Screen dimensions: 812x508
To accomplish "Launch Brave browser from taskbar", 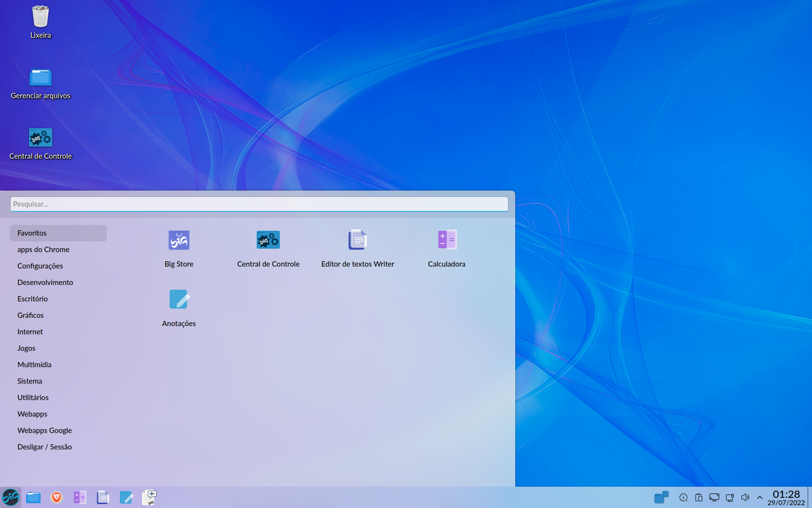I will tap(57, 497).
